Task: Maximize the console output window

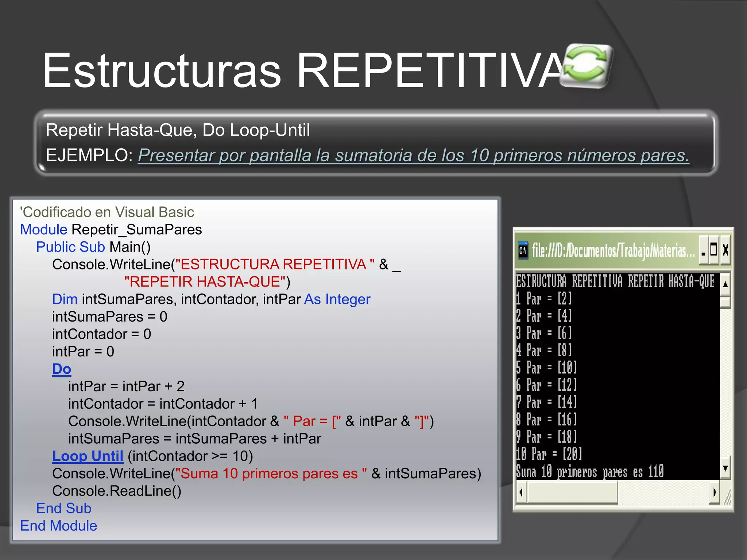Action: point(713,250)
